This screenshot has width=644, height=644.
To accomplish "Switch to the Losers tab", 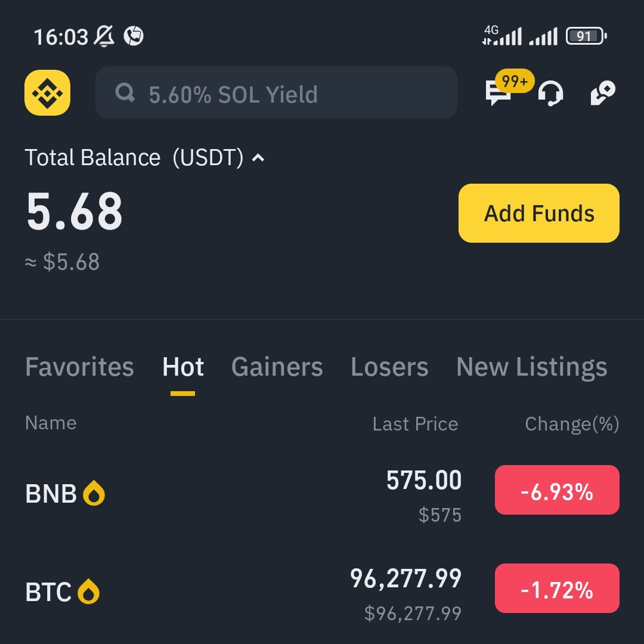I will (x=389, y=367).
